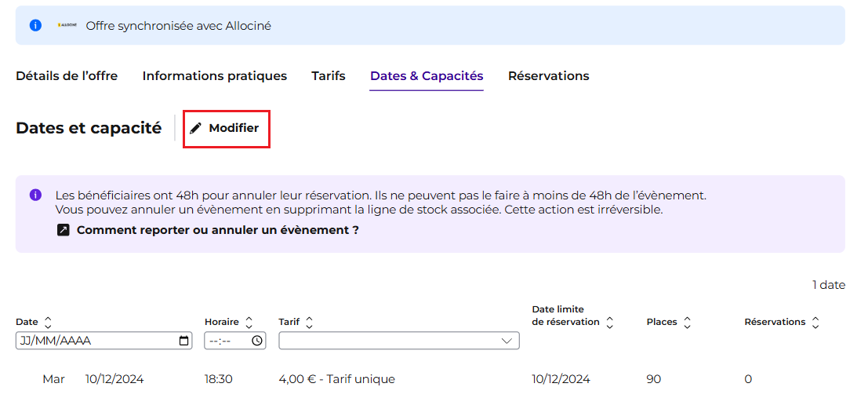Click the Allociné logo in the banner
Viewport: 868px width, 409px height.
pos(67,25)
